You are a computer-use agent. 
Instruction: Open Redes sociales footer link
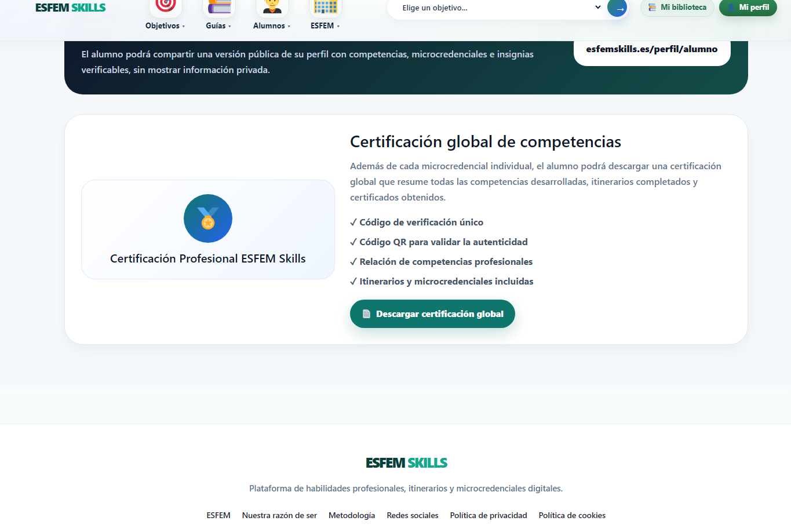413,515
